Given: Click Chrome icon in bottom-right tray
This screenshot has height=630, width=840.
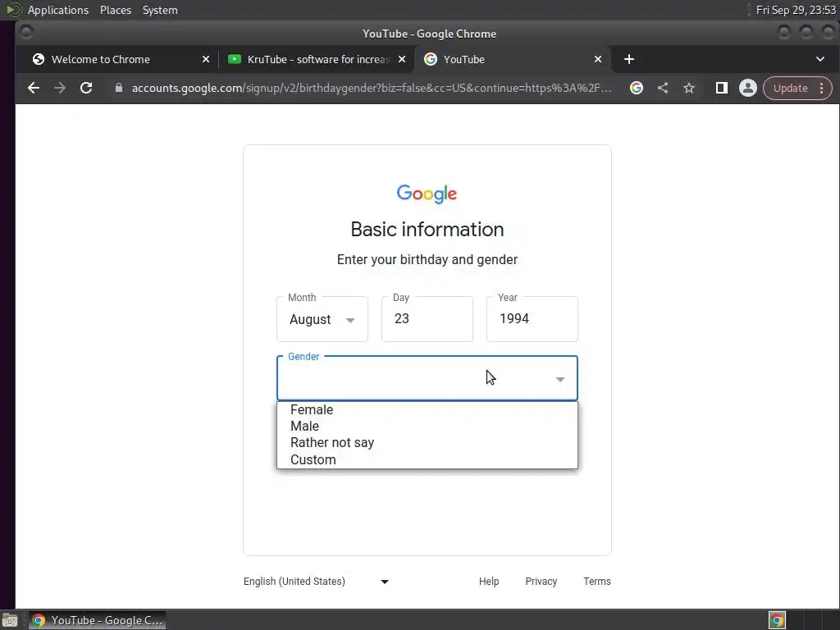Looking at the screenshot, I should (777, 620).
